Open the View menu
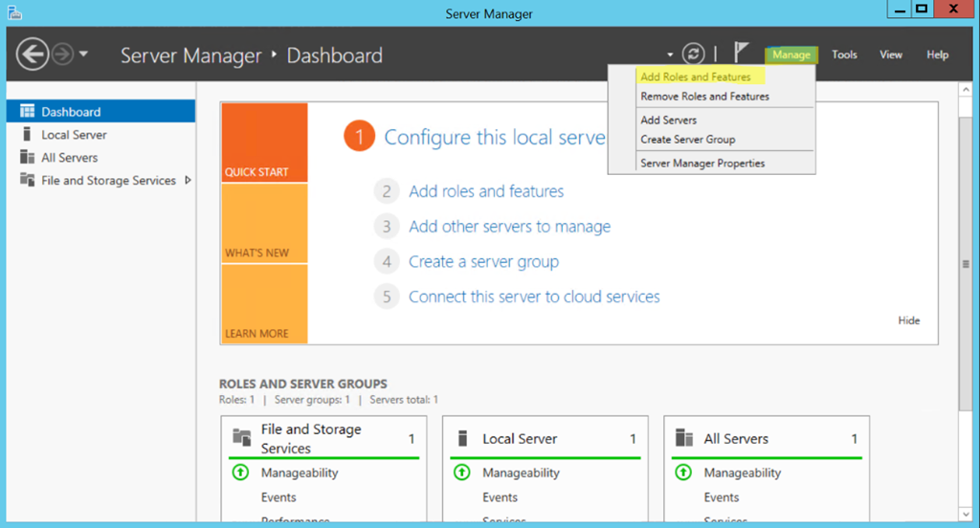Viewport: 980px width, 528px height. tap(891, 55)
